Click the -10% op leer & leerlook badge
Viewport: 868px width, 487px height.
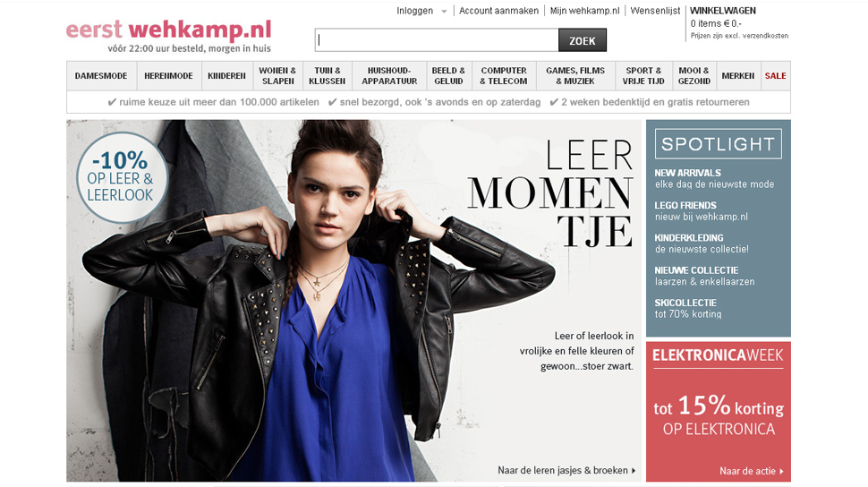(x=122, y=177)
